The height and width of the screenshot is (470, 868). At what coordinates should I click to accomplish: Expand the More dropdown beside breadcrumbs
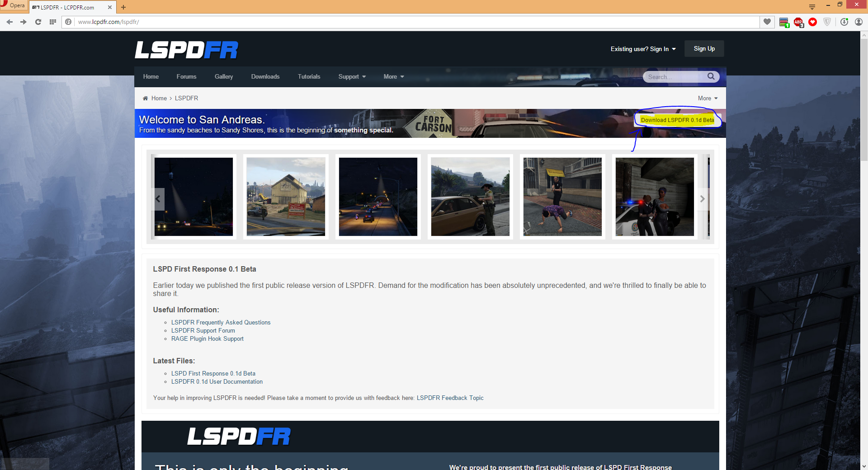click(708, 98)
